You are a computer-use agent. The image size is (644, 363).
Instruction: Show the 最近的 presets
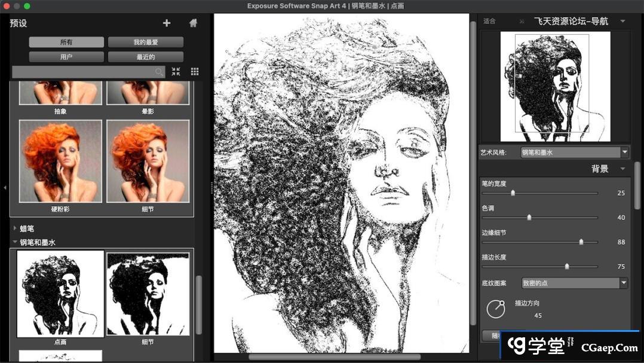[x=145, y=57]
